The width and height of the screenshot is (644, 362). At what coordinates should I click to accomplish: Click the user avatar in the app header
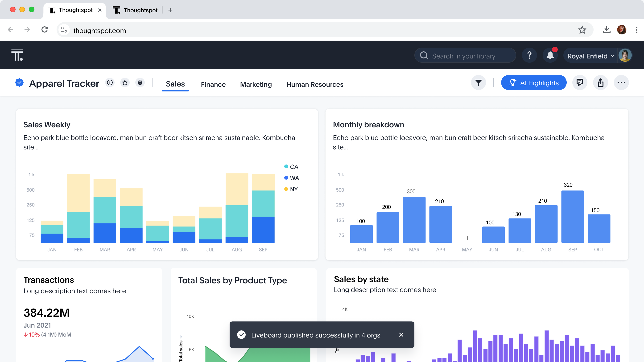[x=625, y=55]
